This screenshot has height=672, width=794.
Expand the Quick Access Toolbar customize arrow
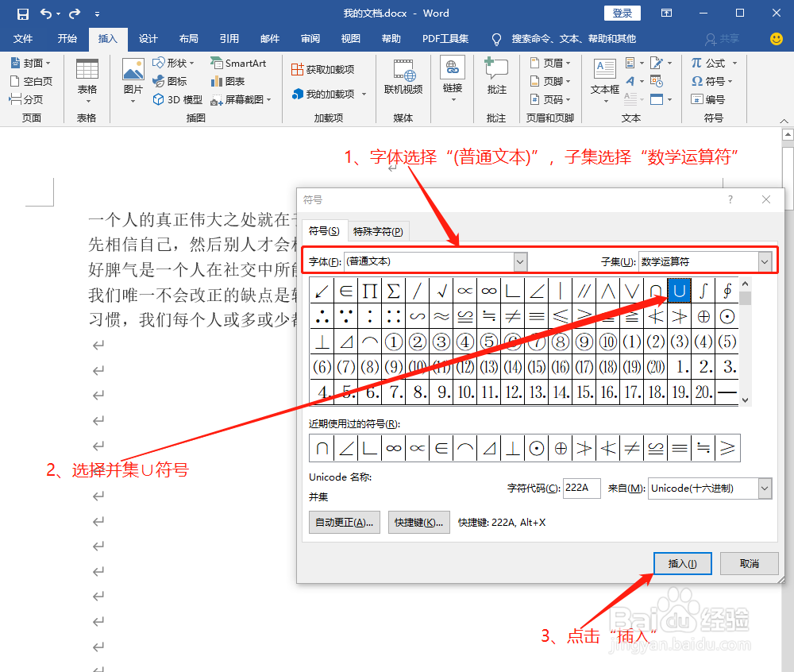pos(97,14)
